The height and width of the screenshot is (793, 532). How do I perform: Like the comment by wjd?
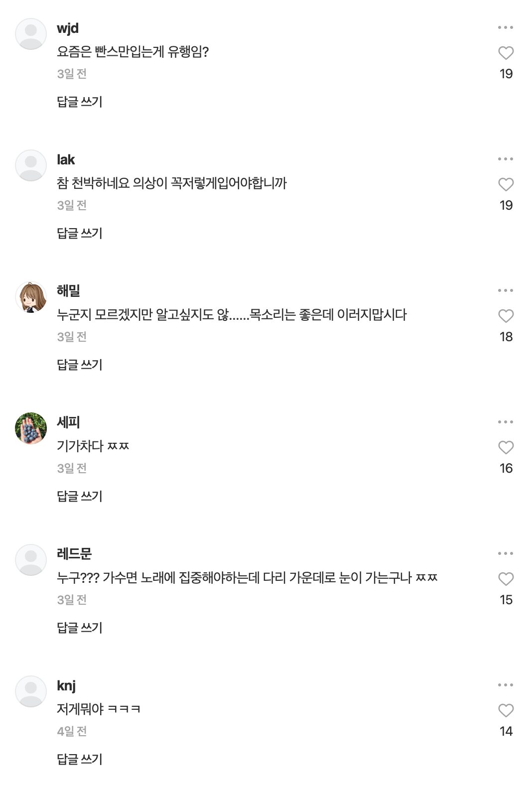click(x=506, y=53)
